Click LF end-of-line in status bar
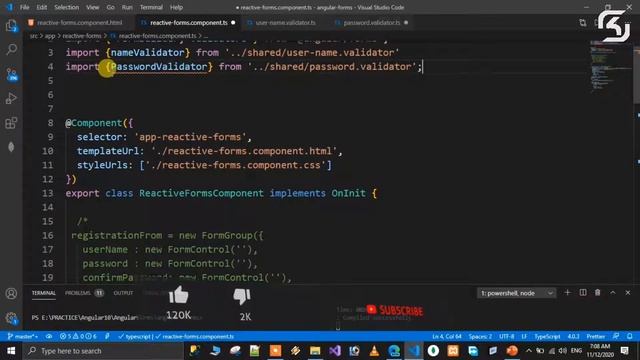Viewport: 640px width, 360px height. 524,336
